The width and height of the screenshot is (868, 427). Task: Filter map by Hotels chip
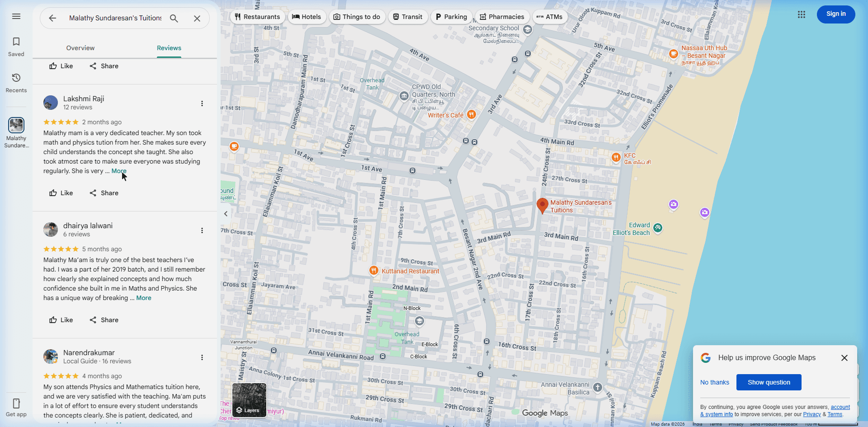click(x=307, y=17)
